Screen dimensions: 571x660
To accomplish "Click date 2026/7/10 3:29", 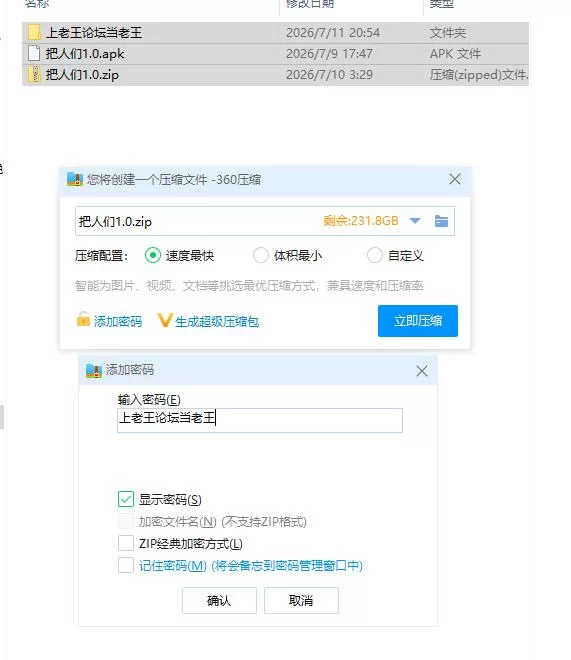I will click(x=329, y=75).
